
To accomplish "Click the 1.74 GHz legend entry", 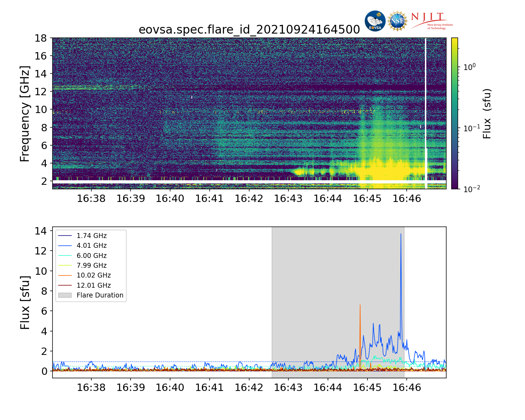I will pos(91,236).
